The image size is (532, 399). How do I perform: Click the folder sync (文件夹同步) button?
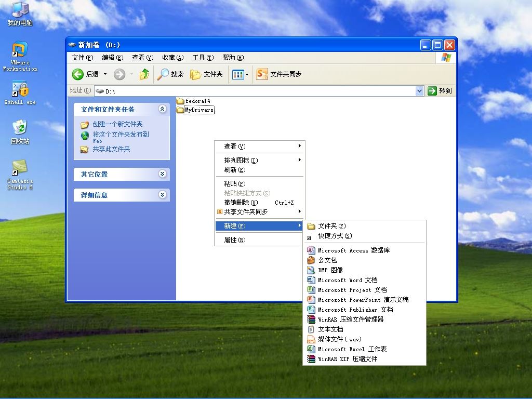pos(279,74)
